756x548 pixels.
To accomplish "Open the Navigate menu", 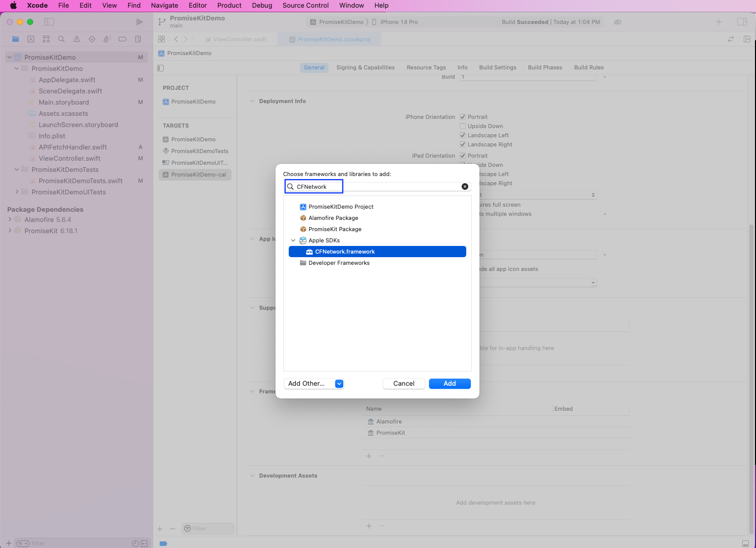I will click(165, 5).
